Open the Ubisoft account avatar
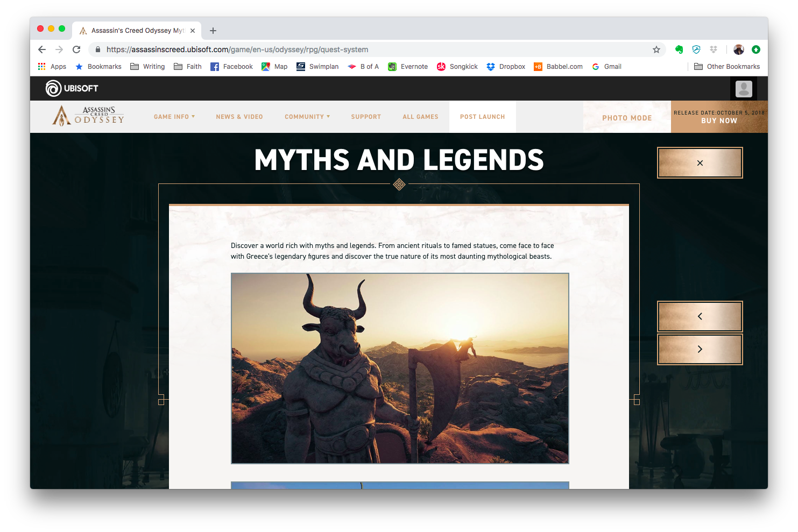This screenshot has height=532, width=798. pyautogui.click(x=744, y=89)
